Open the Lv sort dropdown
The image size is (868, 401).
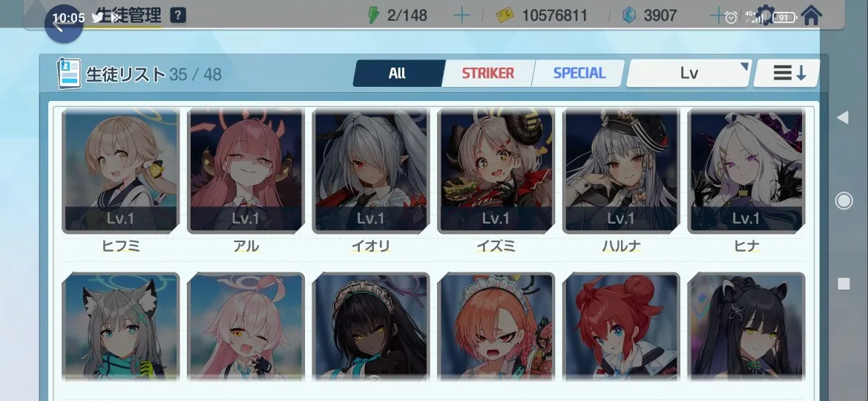pyautogui.click(x=689, y=73)
